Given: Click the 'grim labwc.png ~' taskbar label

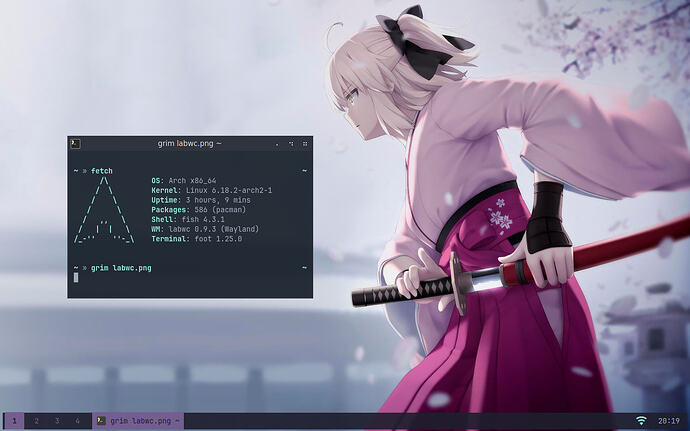Looking at the screenshot, I should 145,421.
